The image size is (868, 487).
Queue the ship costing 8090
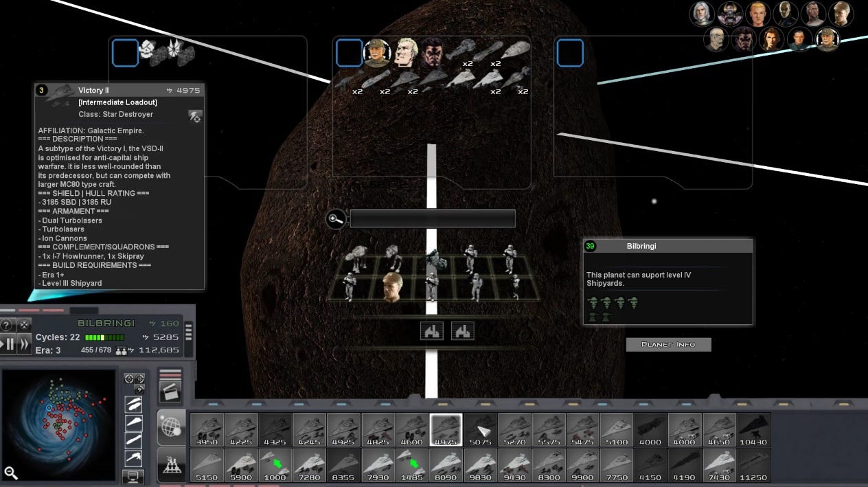click(x=446, y=466)
